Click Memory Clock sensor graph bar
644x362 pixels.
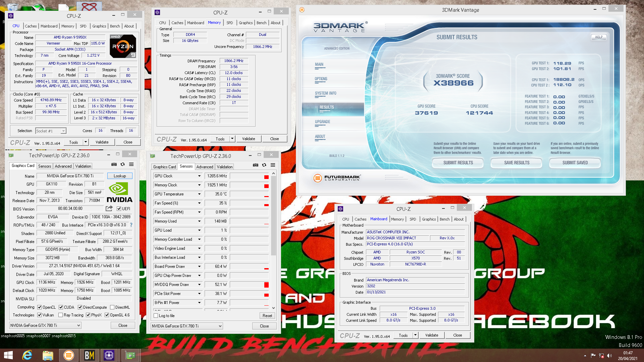(x=249, y=185)
